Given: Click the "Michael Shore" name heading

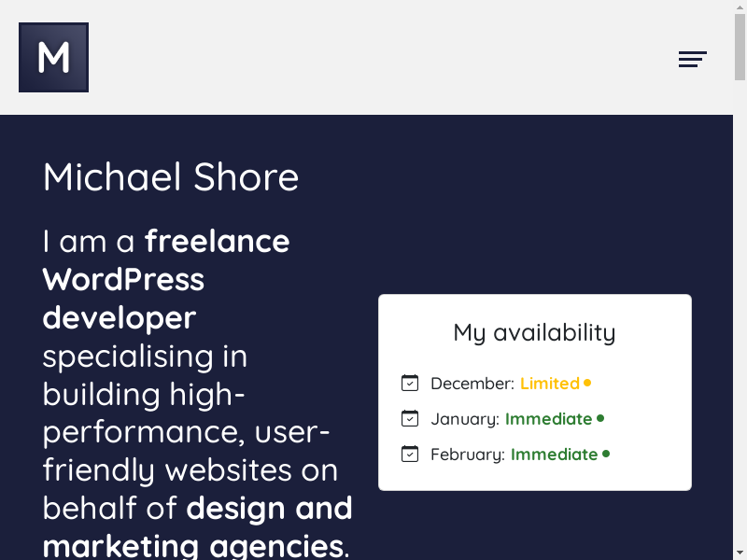Looking at the screenshot, I should tap(171, 177).
